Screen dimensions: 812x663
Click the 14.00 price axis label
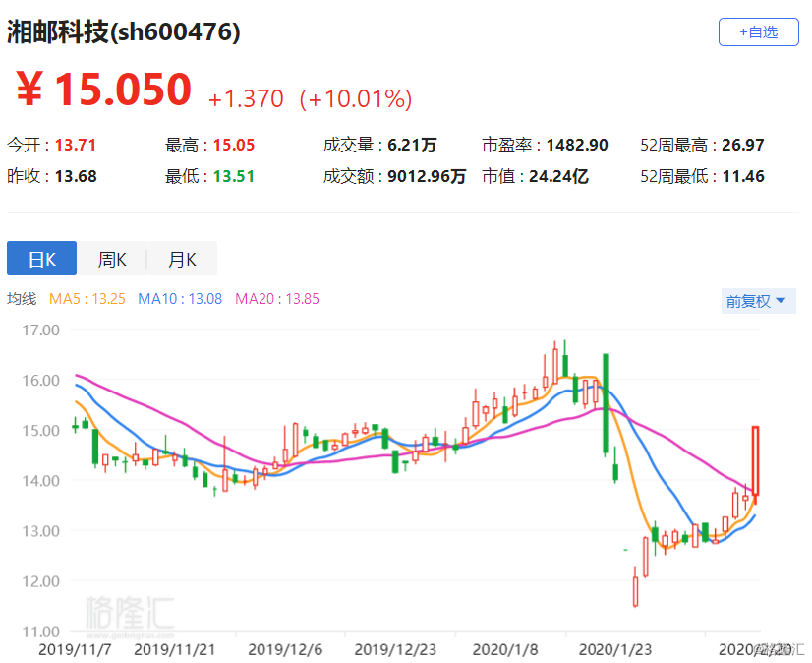[40, 481]
